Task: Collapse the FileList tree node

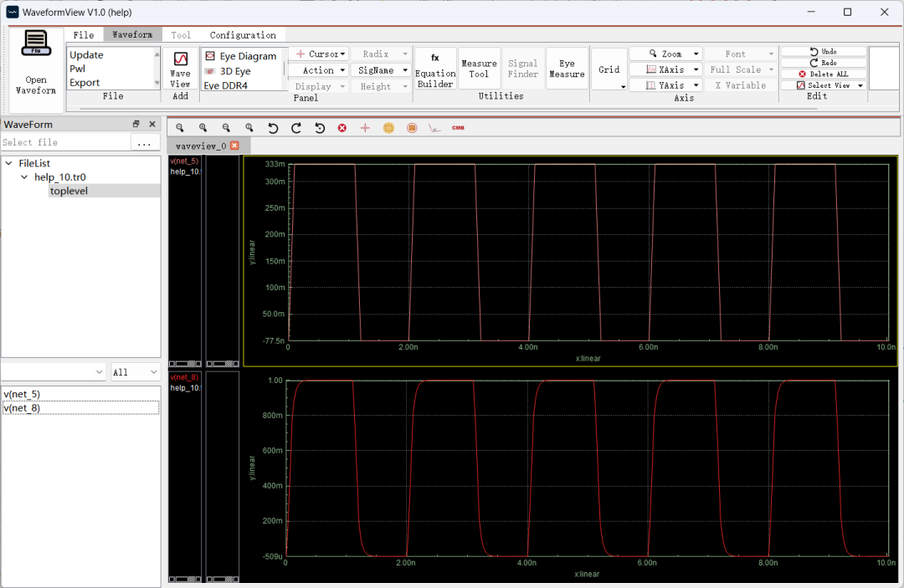Action: tap(8, 164)
